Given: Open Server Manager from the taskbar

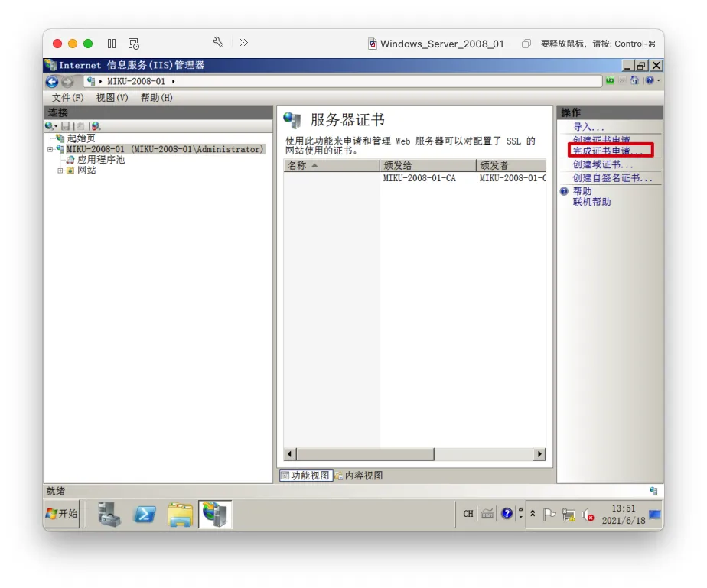Looking at the screenshot, I should 109,514.
